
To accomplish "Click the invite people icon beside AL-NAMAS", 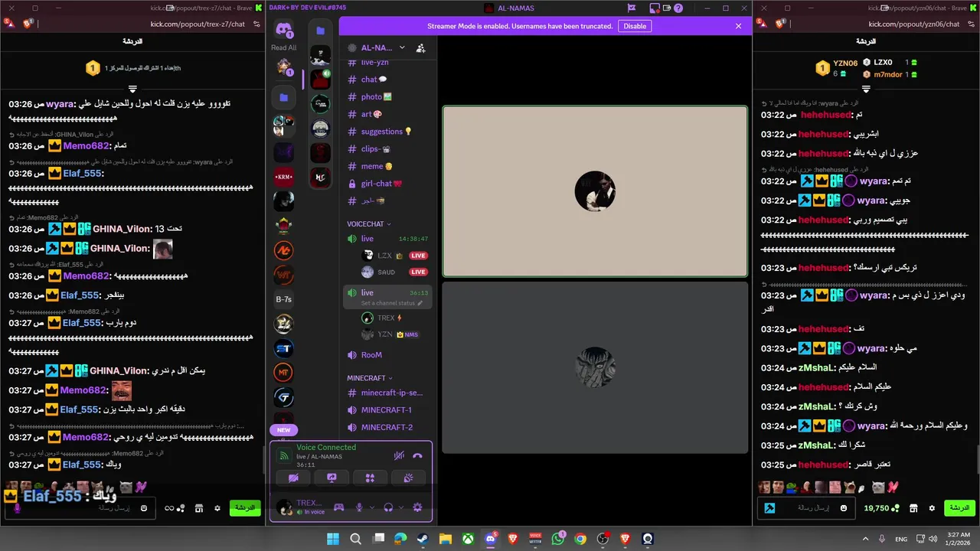I will tap(420, 47).
